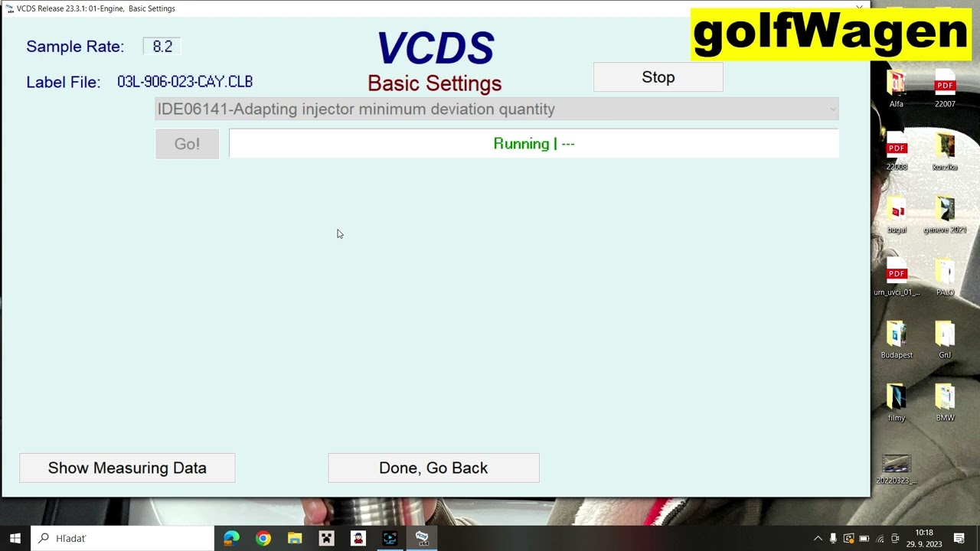Click the Meet Now camera tray icon

[x=895, y=539]
